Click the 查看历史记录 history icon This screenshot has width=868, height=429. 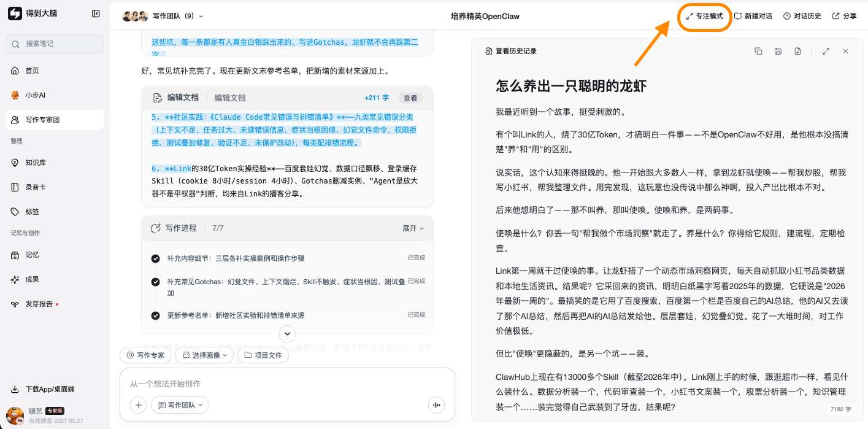point(488,51)
